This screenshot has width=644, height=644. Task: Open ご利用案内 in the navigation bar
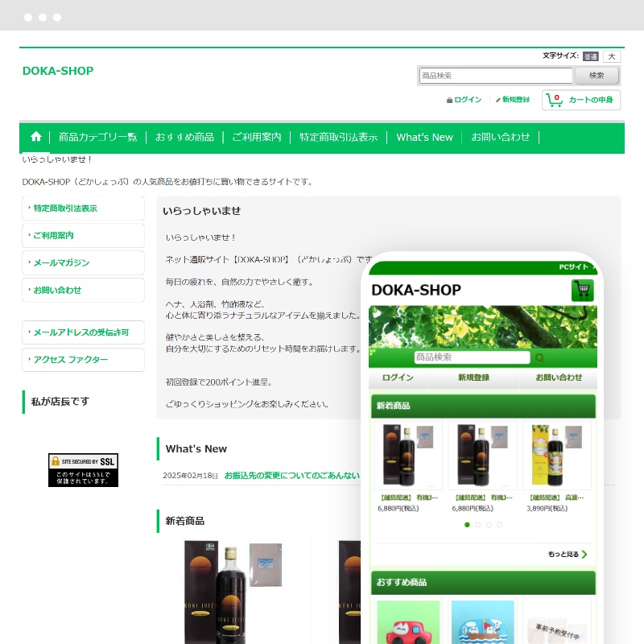(x=257, y=137)
